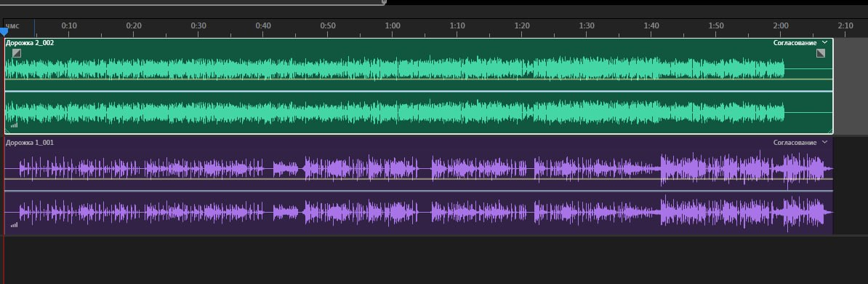
Task: Click the blue playhead marker on the ruler
Action: (x=4, y=32)
